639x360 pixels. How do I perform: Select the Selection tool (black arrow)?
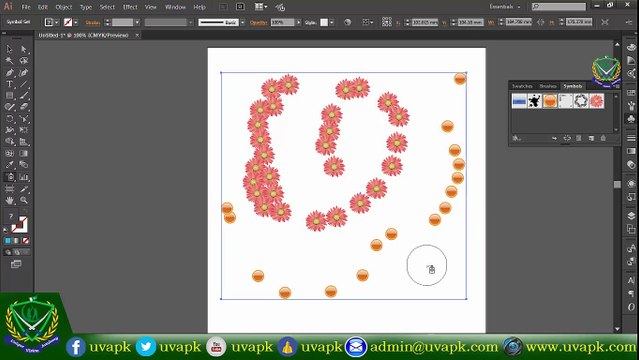tap(9, 49)
